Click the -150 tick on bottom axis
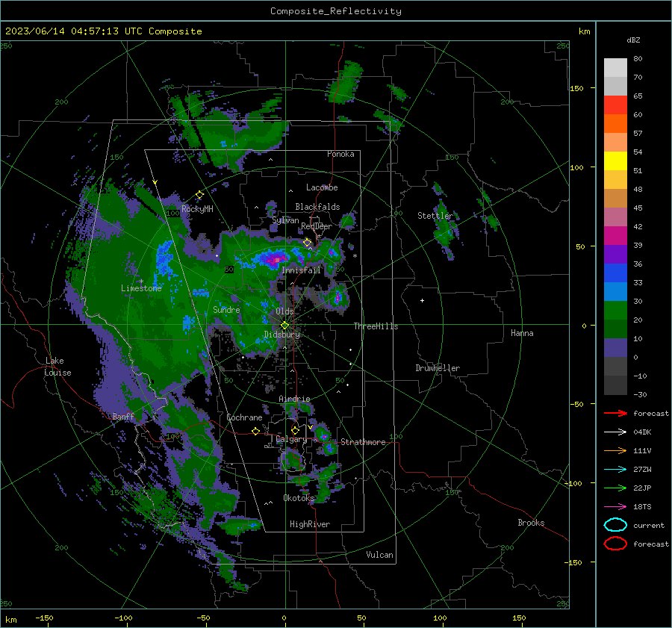The width and height of the screenshot is (672, 628). 44,618
